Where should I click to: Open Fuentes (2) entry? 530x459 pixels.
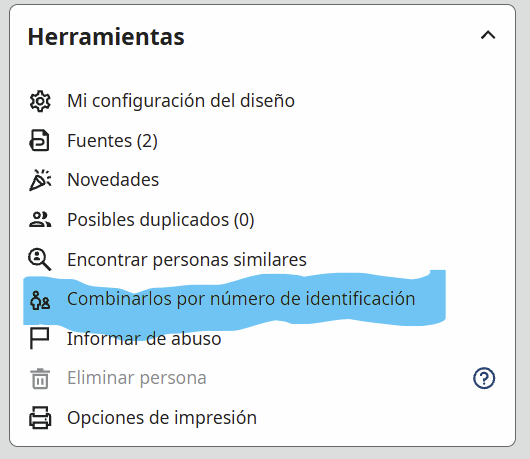point(112,141)
